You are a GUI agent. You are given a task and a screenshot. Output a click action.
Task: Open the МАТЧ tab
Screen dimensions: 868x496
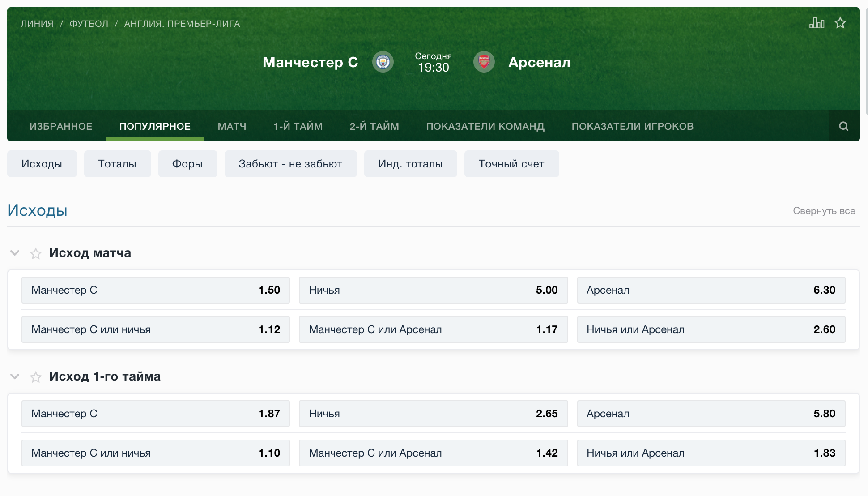pyautogui.click(x=232, y=126)
